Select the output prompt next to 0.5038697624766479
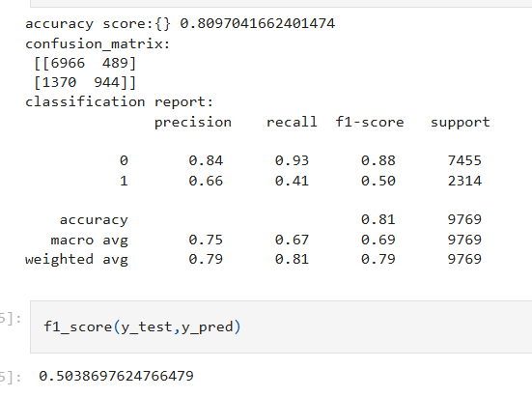 (x=11, y=378)
